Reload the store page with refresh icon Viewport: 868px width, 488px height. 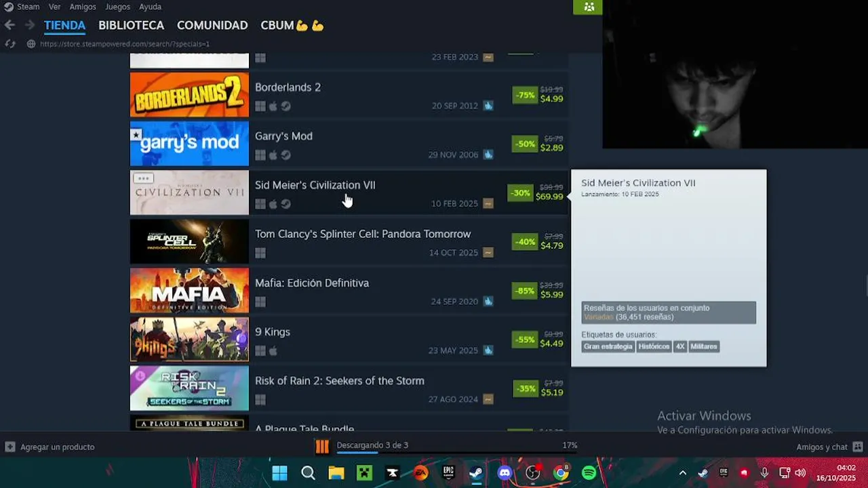tap(9, 43)
